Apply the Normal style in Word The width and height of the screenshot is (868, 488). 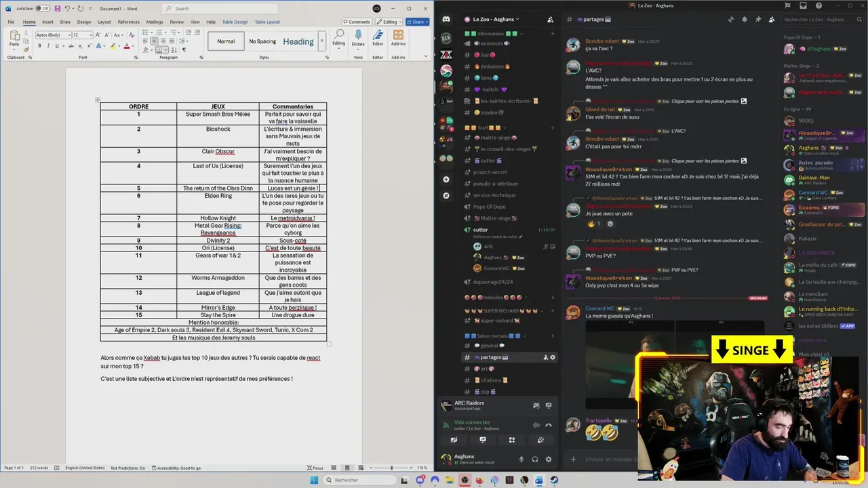pos(226,41)
